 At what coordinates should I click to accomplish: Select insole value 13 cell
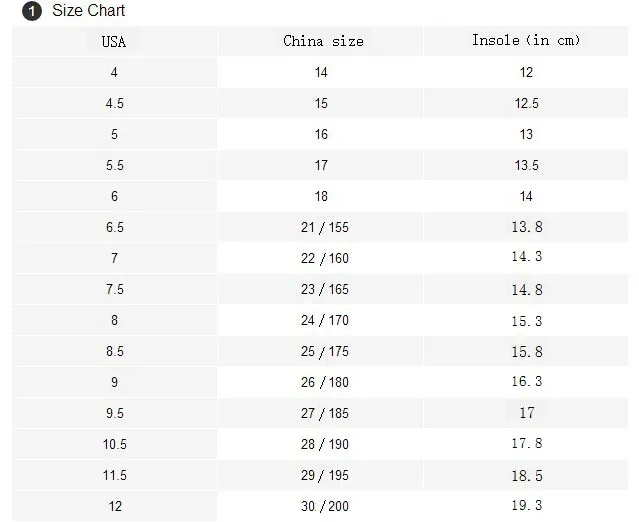click(526, 134)
